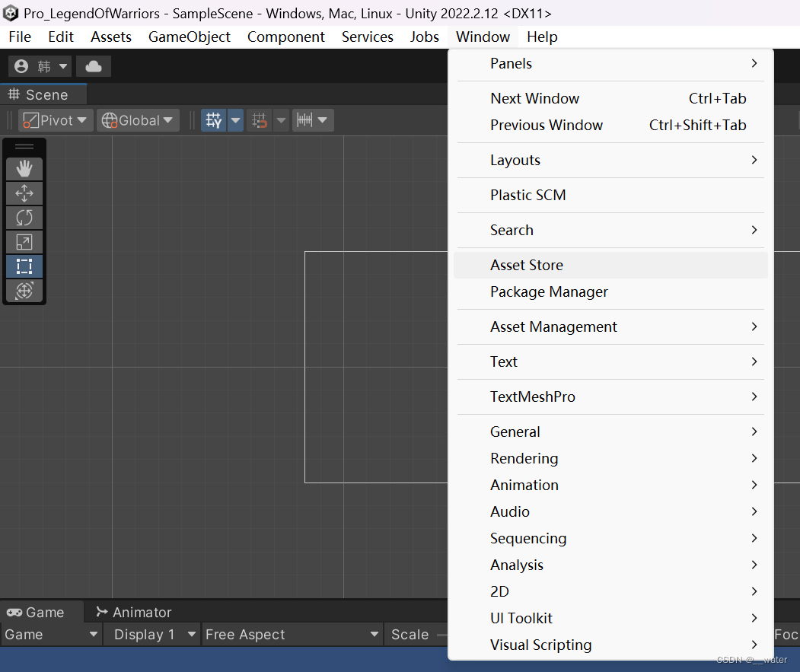Select the Rotate tool
Viewport: 800px width, 672px height.
[x=24, y=218]
